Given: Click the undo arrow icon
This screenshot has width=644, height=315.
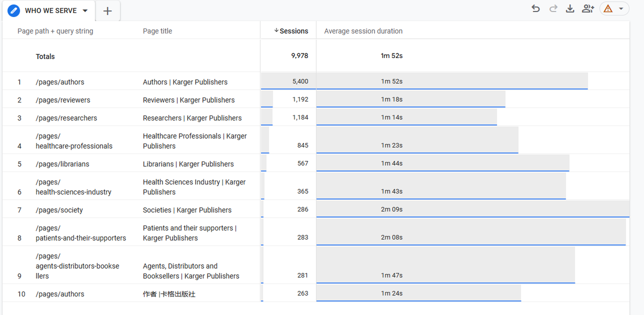Looking at the screenshot, I should coord(536,8).
